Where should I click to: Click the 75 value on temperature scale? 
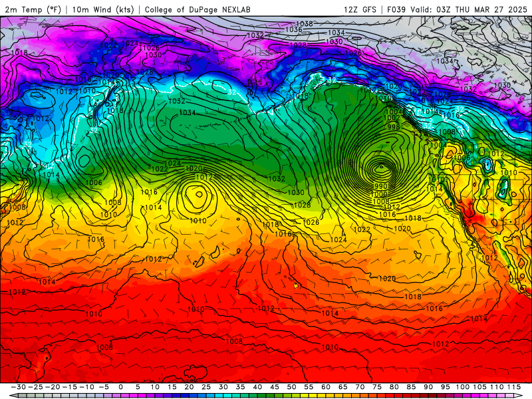pyautogui.click(x=377, y=387)
